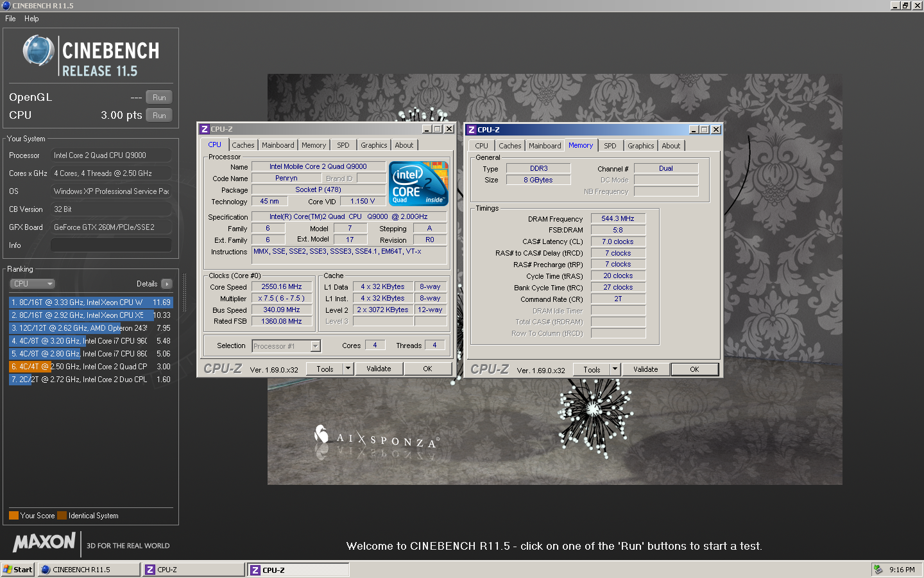The height and width of the screenshot is (578, 924).
Task: Click Validate in left CPU-Z window
Action: pos(379,369)
